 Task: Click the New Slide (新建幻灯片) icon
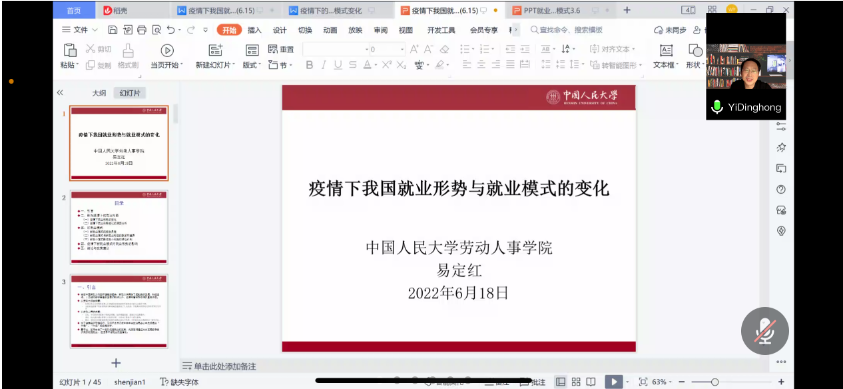(215, 50)
